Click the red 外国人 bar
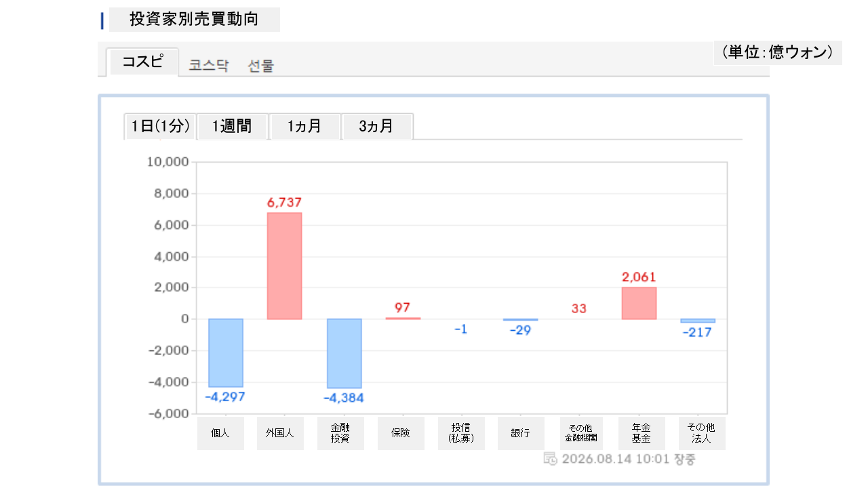The image size is (868, 488). (284, 266)
